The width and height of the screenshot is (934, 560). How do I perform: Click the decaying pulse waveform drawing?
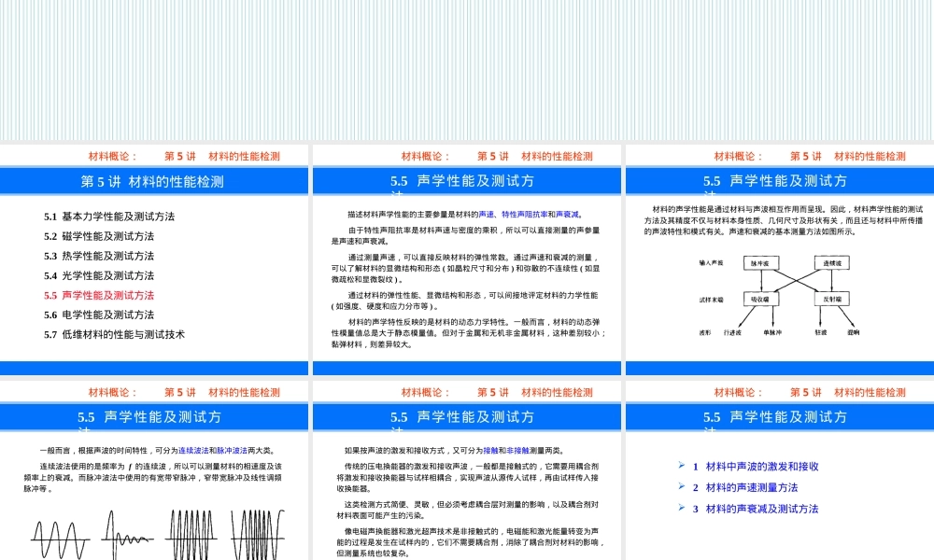coord(127,535)
